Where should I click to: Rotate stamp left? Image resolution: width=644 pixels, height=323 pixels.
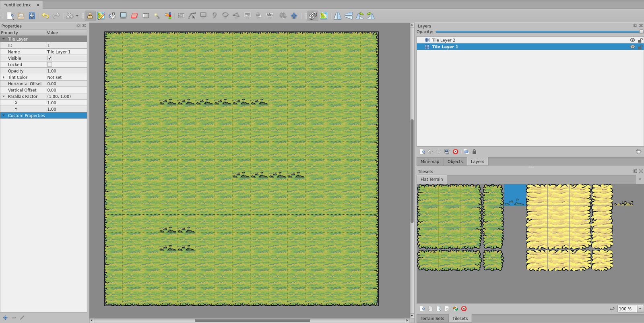[359, 16]
